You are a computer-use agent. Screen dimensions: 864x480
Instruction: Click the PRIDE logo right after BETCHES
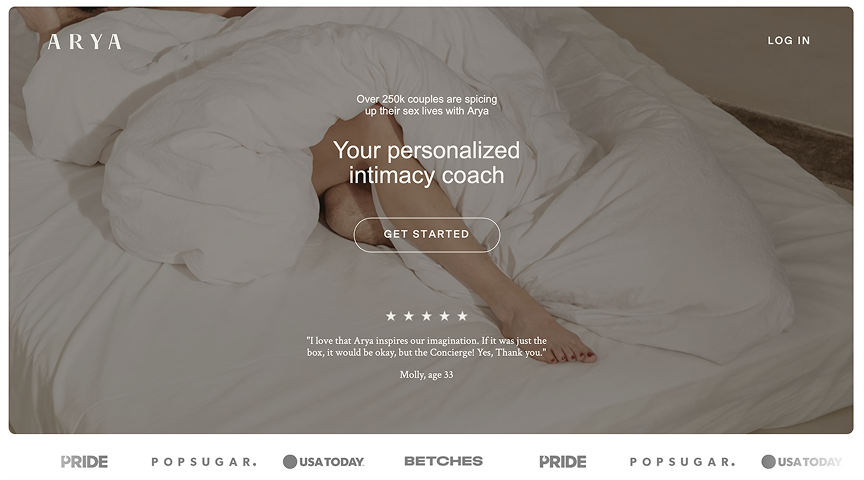[563, 462]
